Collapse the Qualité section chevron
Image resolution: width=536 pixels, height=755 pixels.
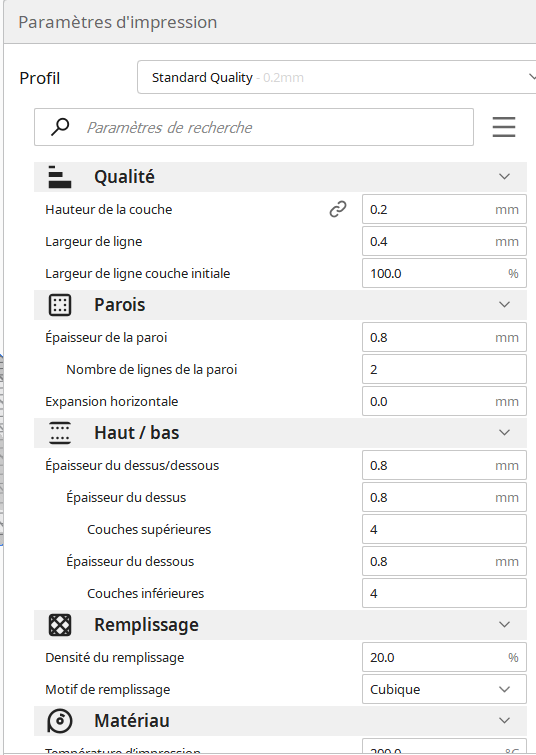click(504, 177)
